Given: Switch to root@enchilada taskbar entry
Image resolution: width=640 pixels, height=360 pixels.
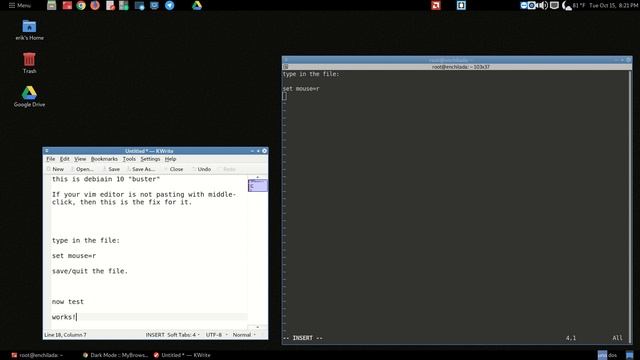Looking at the screenshot, I should tap(37, 355).
